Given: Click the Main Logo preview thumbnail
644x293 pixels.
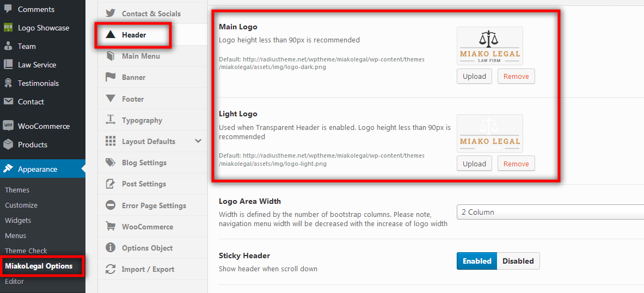Looking at the screenshot, I should coord(490,46).
